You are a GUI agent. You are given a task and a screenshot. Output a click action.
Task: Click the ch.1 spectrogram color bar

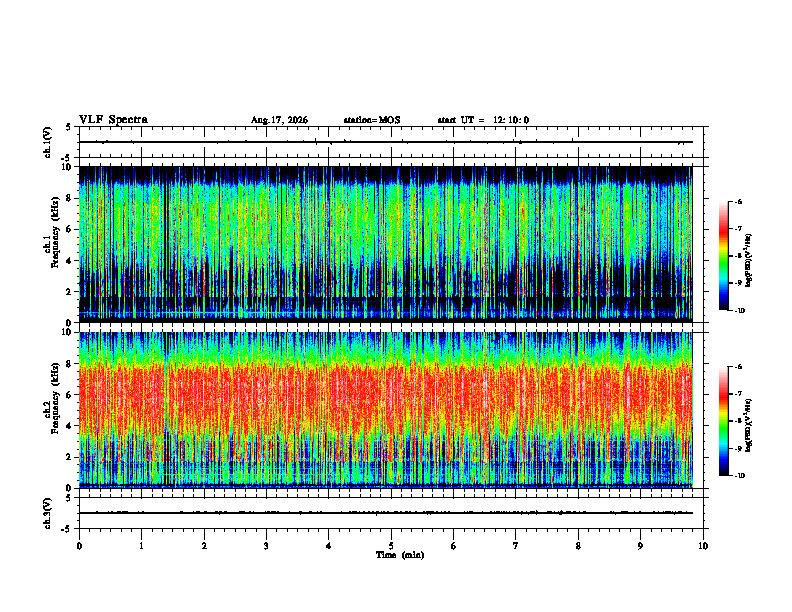click(x=723, y=256)
